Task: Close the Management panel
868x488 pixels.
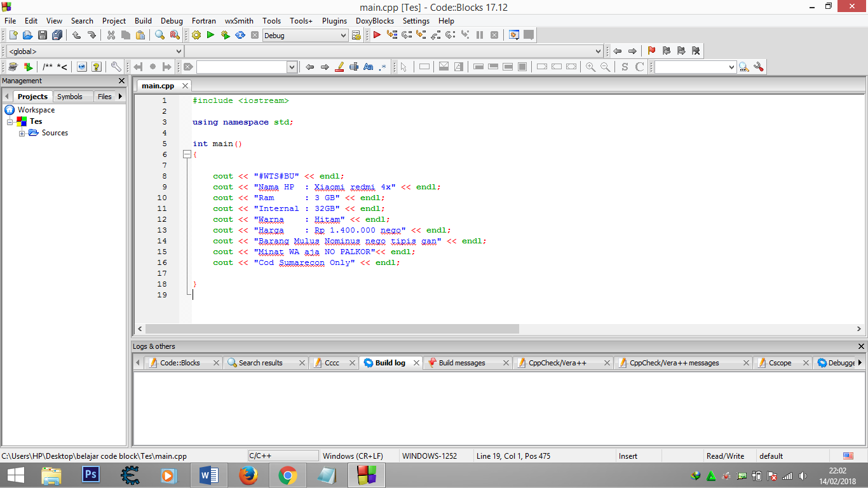Action: pos(122,81)
